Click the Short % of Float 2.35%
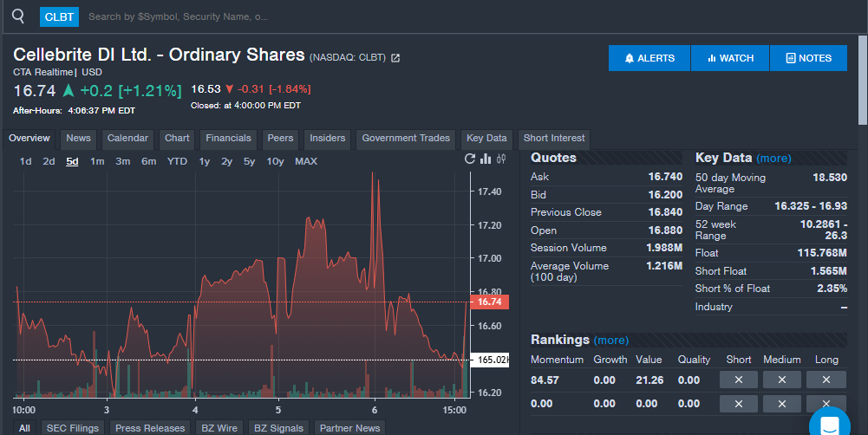 pos(832,289)
